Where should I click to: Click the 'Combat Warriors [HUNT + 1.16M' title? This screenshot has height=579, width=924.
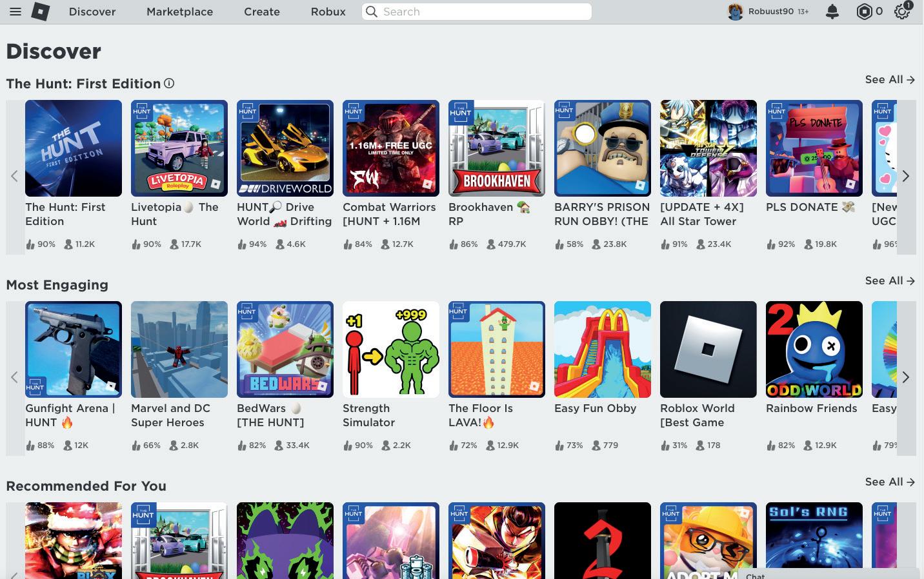[x=389, y=214]
